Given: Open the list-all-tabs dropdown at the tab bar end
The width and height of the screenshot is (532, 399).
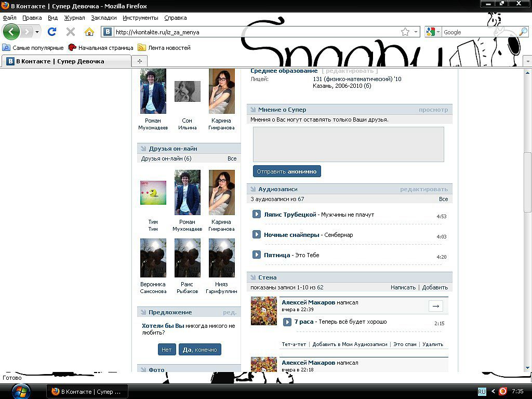Looking at the screenshot, I should 528,61.
